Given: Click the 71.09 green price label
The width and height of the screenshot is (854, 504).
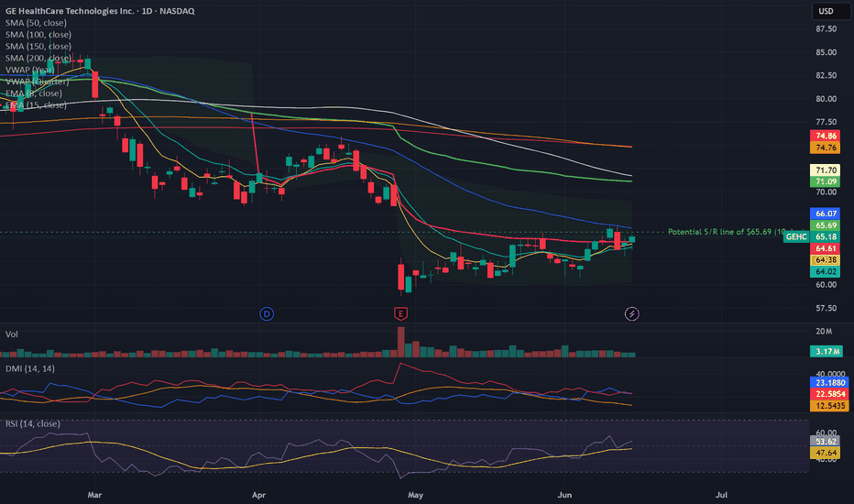Looking at the screenshot, I should 825,181.
